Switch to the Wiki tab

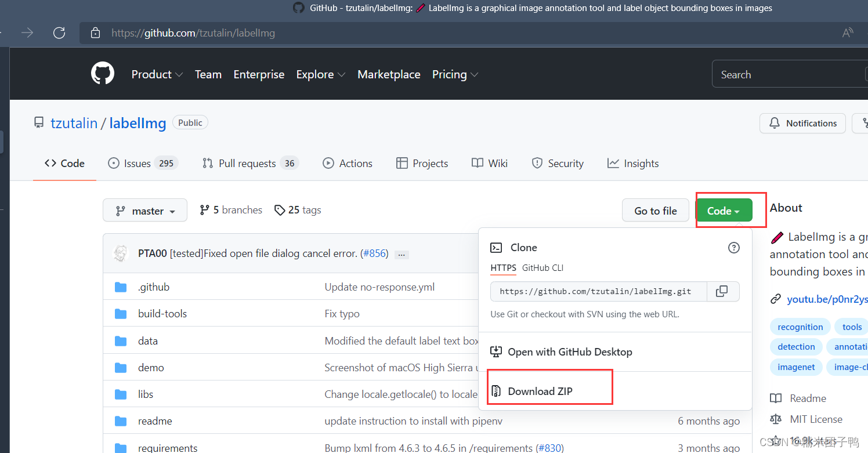coord(490,164)
